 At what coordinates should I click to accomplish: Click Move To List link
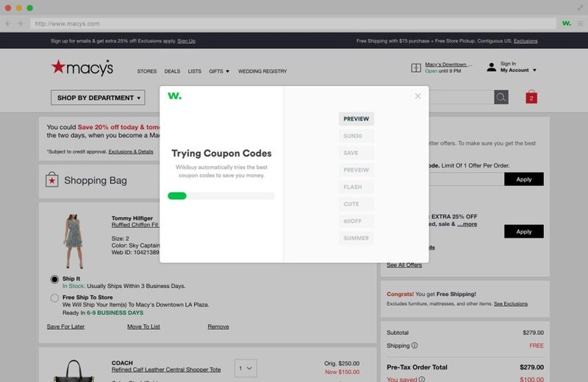pyautogui.click(x=143, y=326)
